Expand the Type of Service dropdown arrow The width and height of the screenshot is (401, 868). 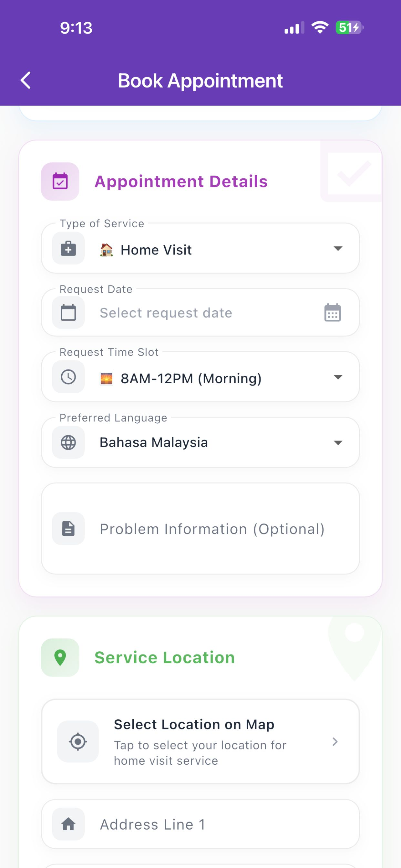coord(338,249)
